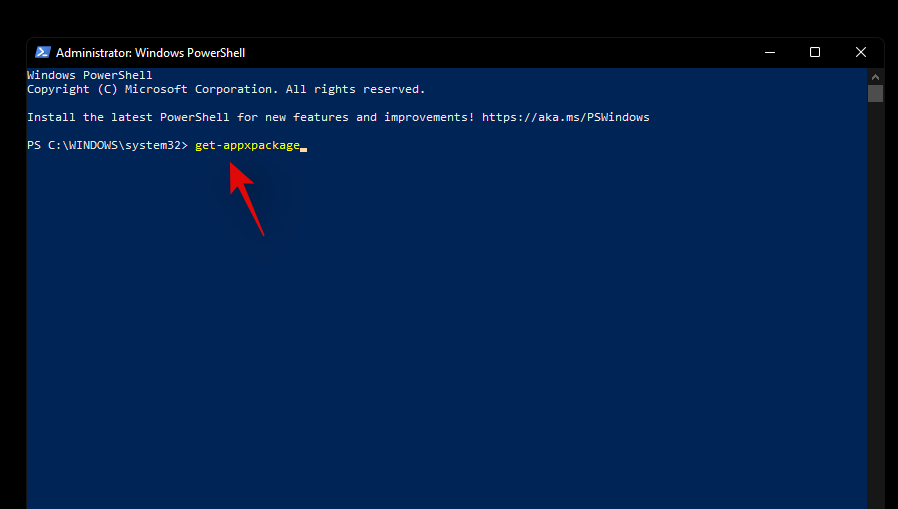Image resolution: width=898 pixels, height=509 pixels.
Task: Click the vertical scrollbar thumb
Action: pyautogui.click(x=875, y=93)
